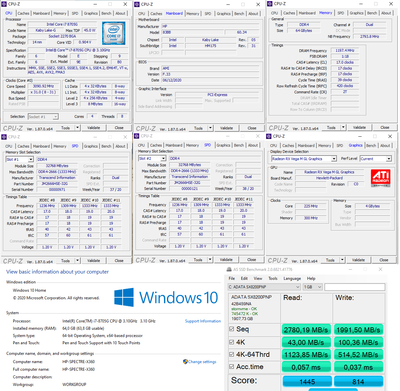The width and height of the screenshot is (400, 391).
Task: Click CPU-Z title icon of the Slot #2 window
Action: click(x=137, y=136)
